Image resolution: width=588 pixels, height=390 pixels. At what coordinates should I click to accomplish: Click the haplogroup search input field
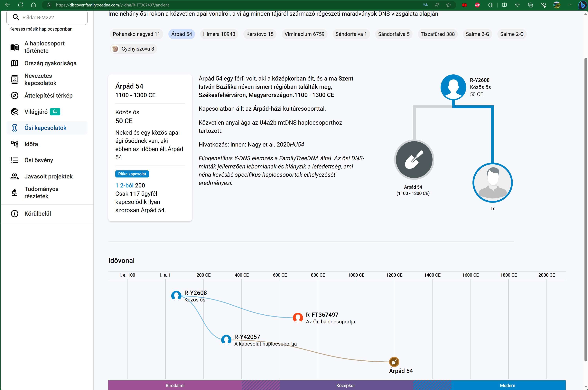click(x=47, y=17)
